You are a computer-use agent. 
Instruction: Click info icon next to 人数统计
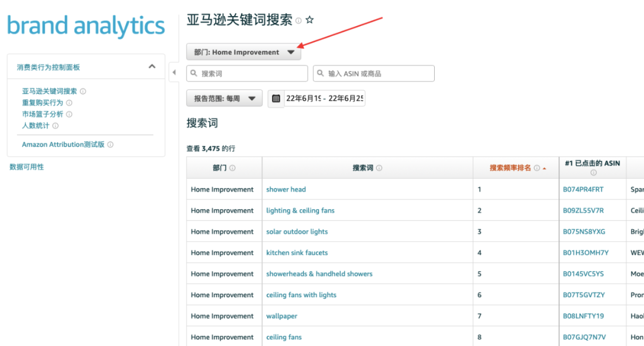[55, 126]
